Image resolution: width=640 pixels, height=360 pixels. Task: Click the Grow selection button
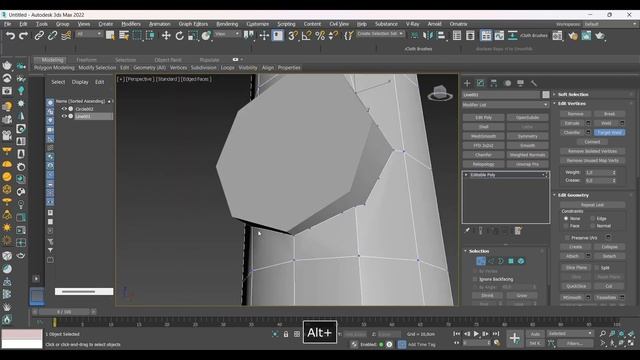[522, 295]
